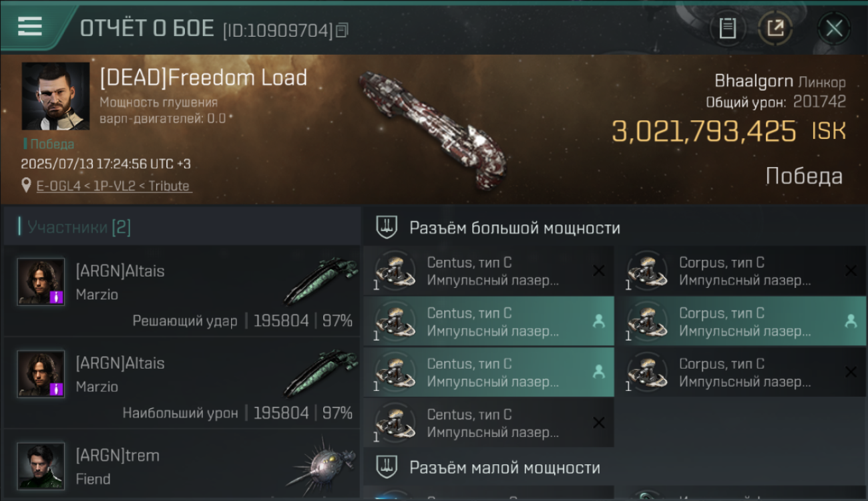Click the Fiend ship icon
Screen dimensions: 868x501
click(323, 466)
